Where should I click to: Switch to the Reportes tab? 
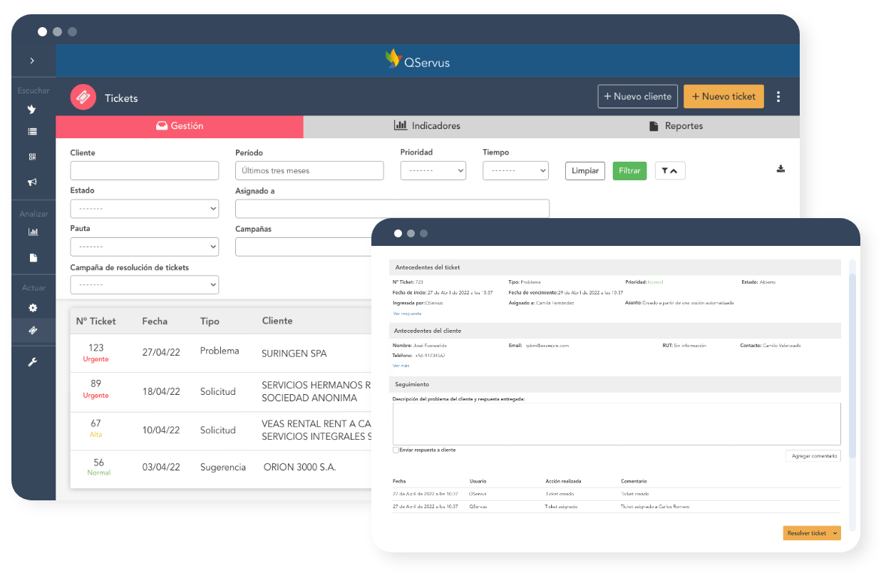[x=675, y=126]
